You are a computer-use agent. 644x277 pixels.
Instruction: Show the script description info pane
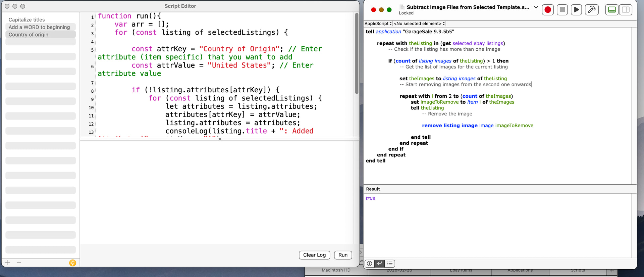369,264
